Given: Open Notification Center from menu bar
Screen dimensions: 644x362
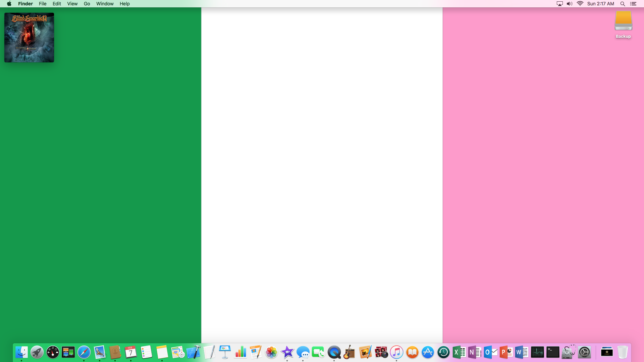Looking at the screenshot, I should pyautogui.click(x=633, y=4).
